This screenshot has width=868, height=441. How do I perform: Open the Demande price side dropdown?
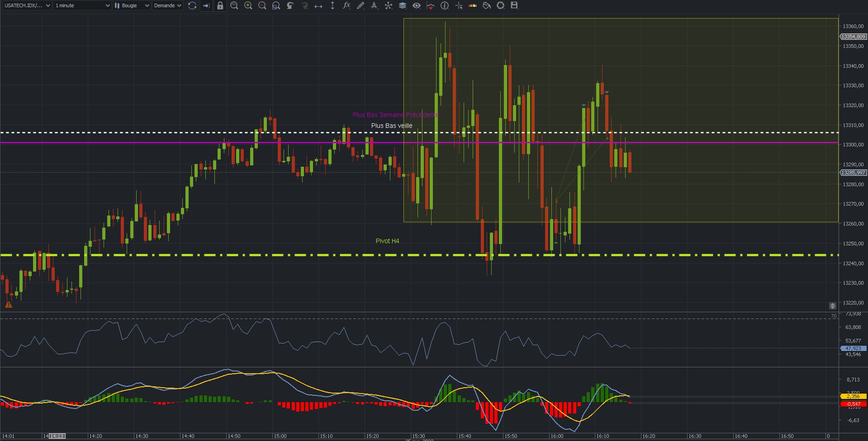pos(167,5)
